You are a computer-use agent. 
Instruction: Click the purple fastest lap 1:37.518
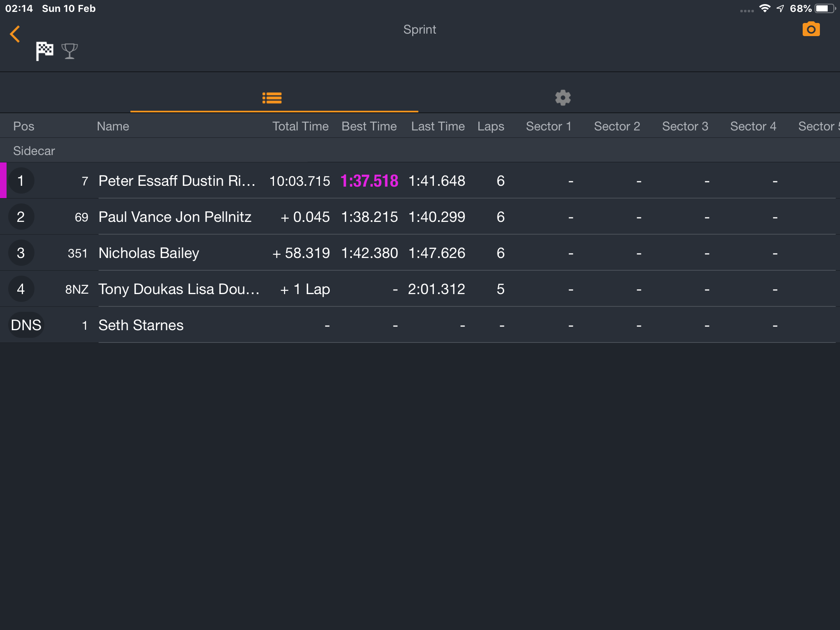[369, 181]
